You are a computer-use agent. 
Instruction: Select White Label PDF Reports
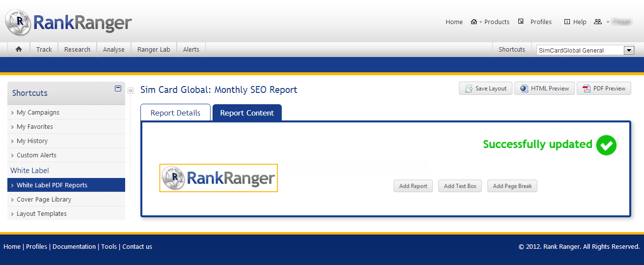point(66,185)
